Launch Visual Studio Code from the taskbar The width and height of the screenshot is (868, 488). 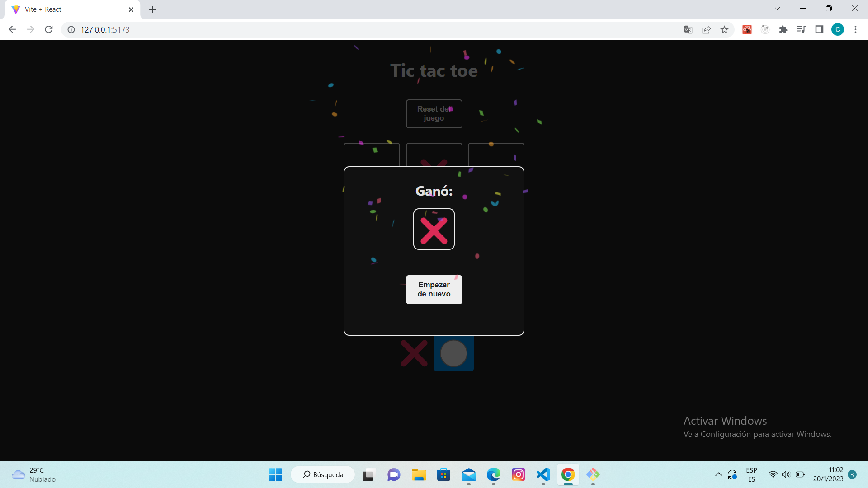pos(543,475)
